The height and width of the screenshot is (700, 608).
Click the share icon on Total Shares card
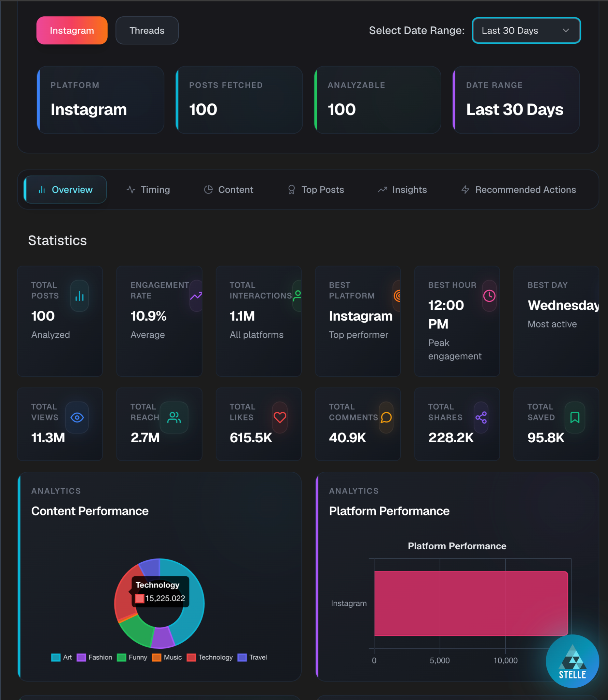481,418
